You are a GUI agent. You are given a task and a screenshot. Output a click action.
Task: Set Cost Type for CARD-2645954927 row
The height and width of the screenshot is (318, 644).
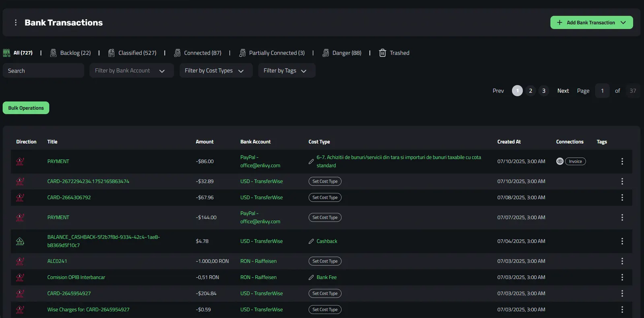pos(325,293)
